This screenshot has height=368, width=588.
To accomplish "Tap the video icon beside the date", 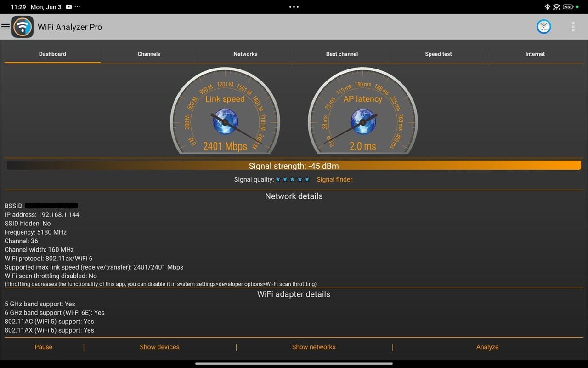I will coord(69,7).
